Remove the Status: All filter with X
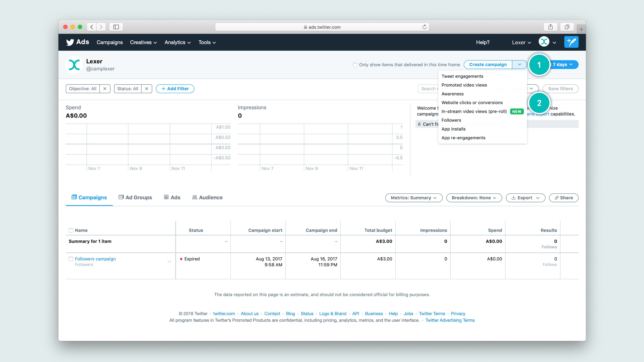Viewport: 644px width, 362px height. coord(147,89)
